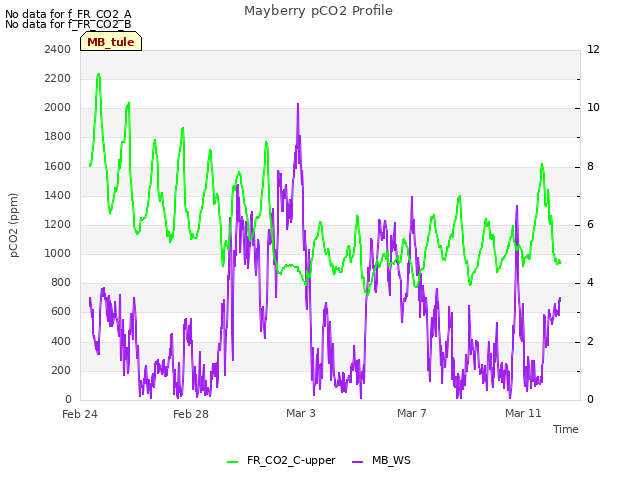Click the 8 right axis value

[590, 166]
